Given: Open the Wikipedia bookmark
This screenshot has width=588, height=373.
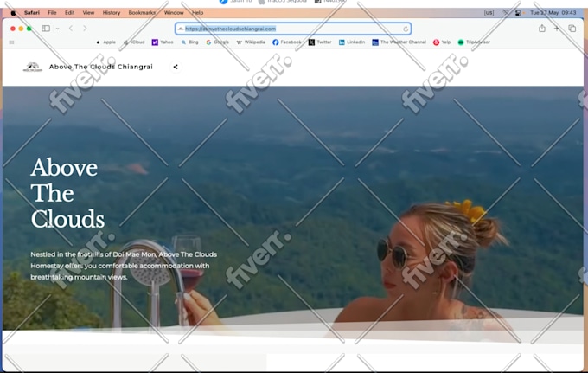Looking at the screenshot, I should (x=251, y=42).
